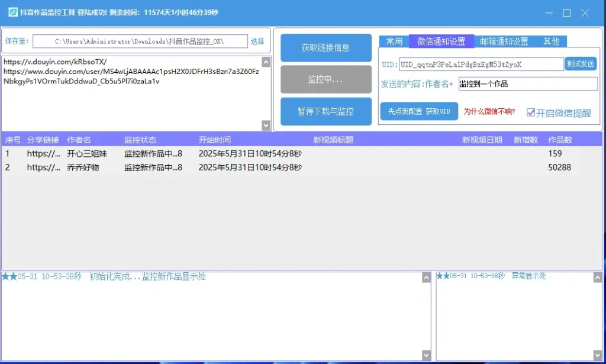Maximize the monitoring tool window
The image size is (606, 364).
(x=566, y=13)
